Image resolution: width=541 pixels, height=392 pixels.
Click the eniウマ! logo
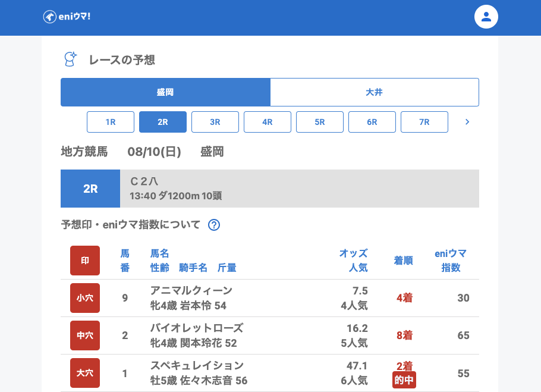[x=67, y=17]
